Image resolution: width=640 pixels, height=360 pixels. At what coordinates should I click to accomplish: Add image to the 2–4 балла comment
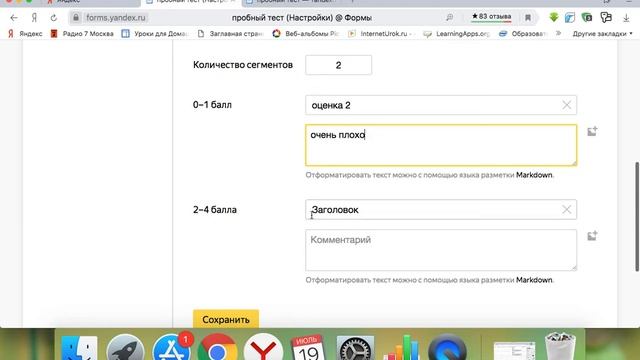(592, 236)
